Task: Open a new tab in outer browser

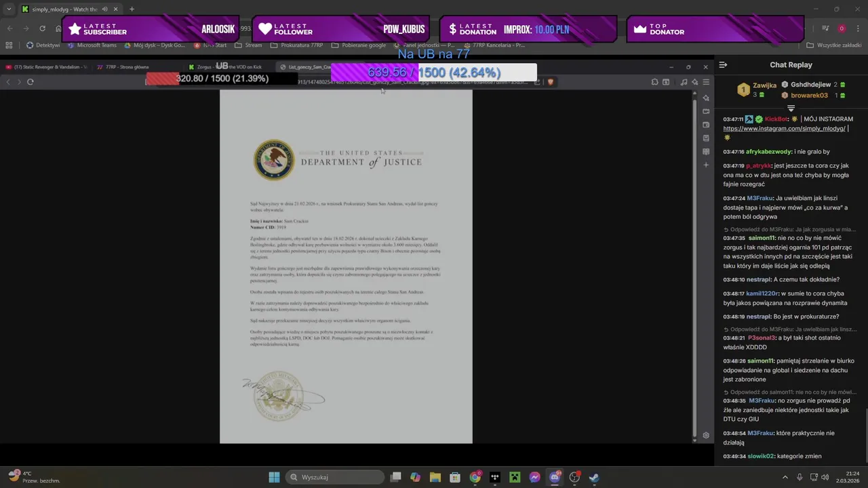Action: point(132,9)
